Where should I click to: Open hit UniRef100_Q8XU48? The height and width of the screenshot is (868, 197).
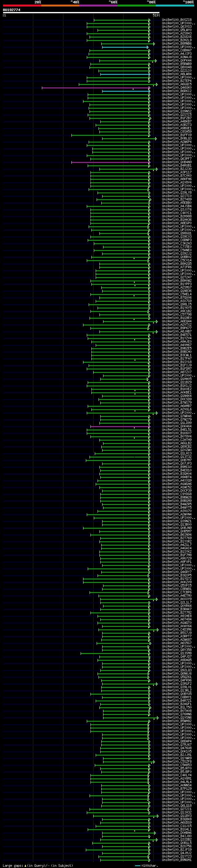tap(177, 67)
